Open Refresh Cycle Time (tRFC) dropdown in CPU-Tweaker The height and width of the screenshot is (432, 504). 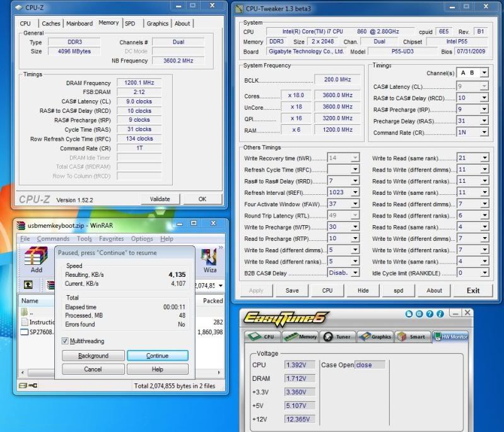pos(355,170)
